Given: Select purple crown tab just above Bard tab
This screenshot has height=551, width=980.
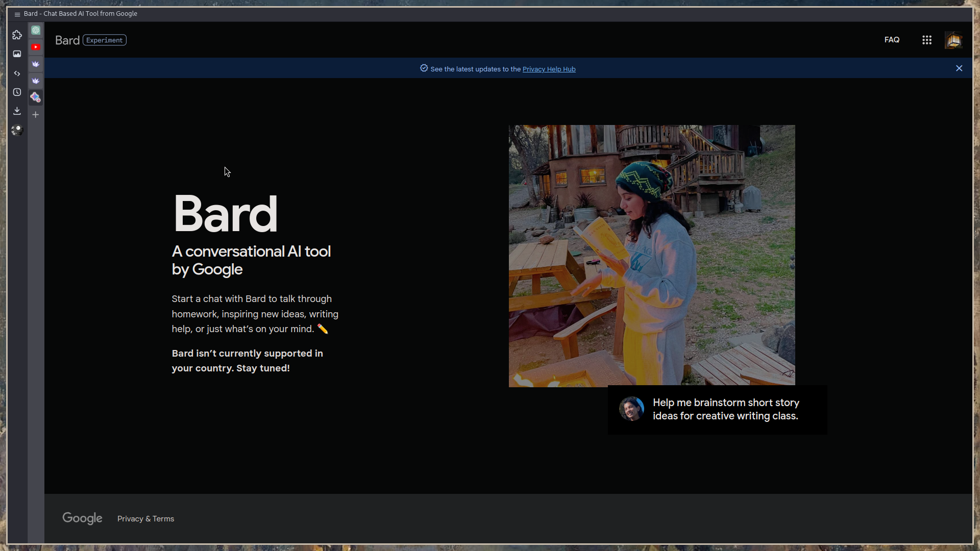Looking at the screenshot, I should pyautogui.click(x=36, y=81).
